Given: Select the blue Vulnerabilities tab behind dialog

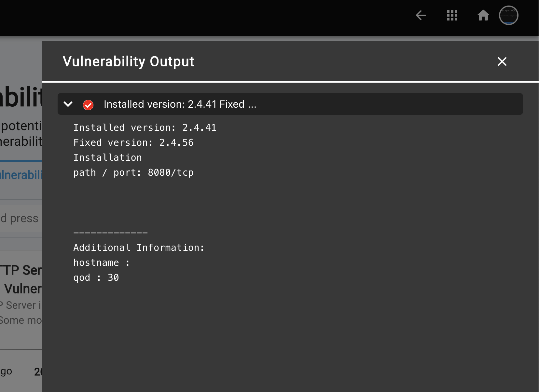Looking at the screenshot, I should [21, 175].
